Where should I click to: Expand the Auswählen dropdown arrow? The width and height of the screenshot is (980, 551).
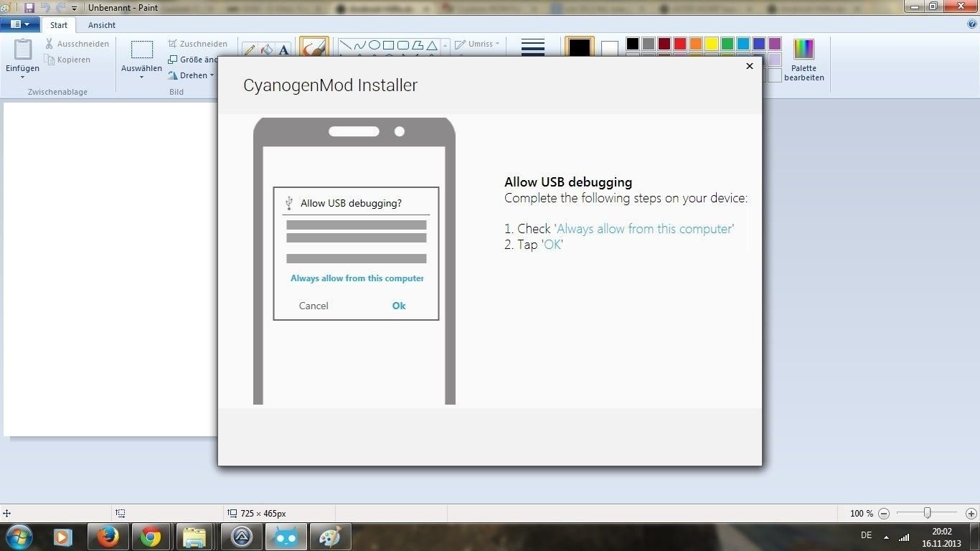pos(141,77)
